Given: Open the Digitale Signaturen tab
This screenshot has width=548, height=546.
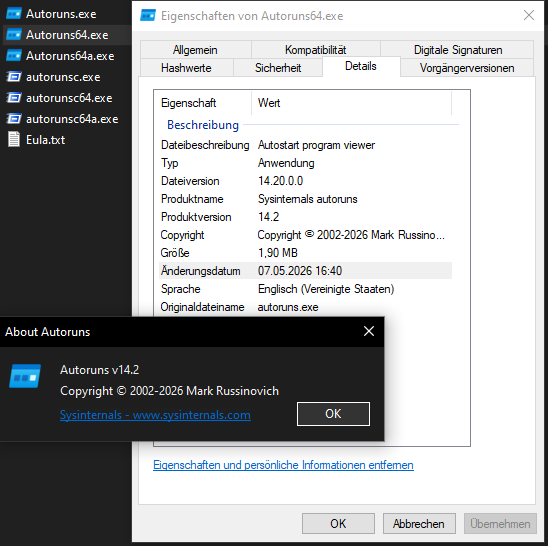Looking at the screenshot, I should tap(458, 50).
